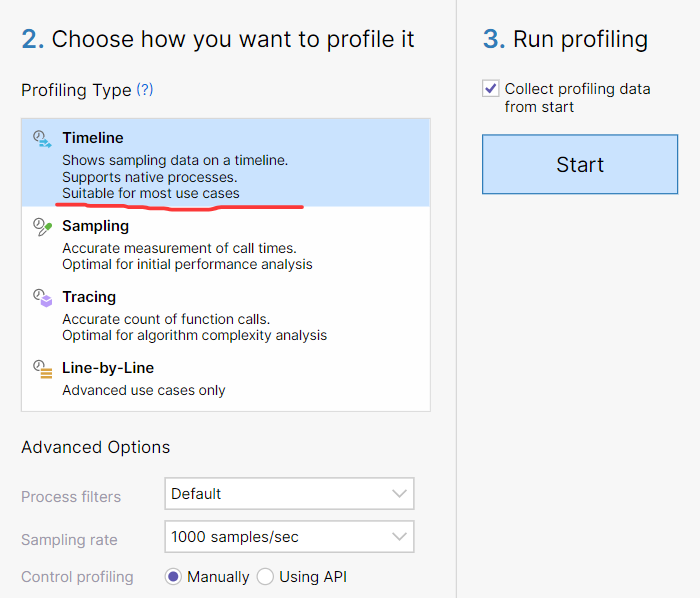700x598 pixels.
Task: Select the Line-by-Line profiling type title
Action: pyautogui.click(x=108, y=368)
